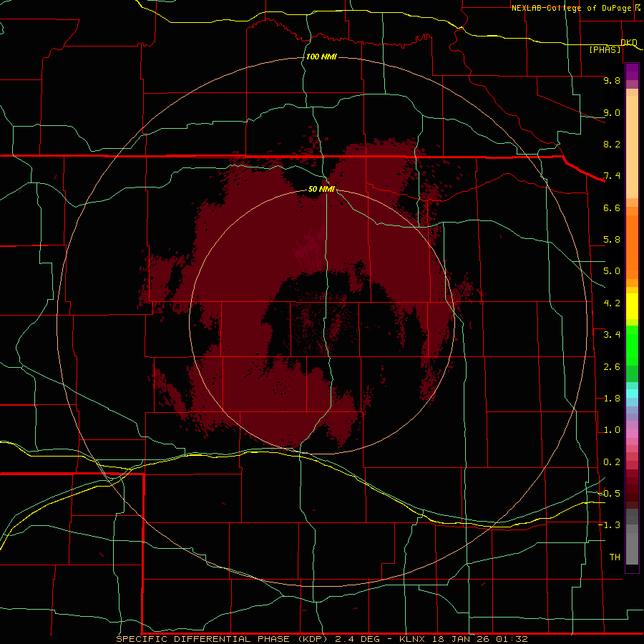Click the DKD label above the color scale

[x=629, y=42]
